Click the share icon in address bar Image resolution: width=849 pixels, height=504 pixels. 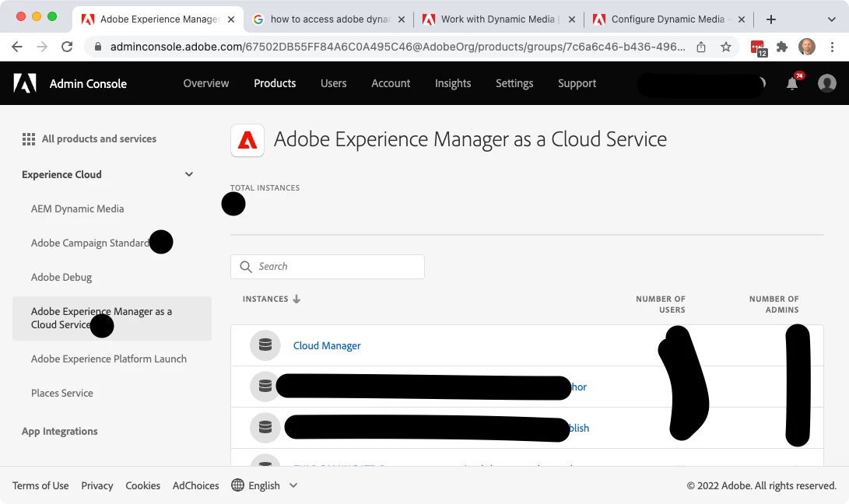pyautogui.click(x=701, y=47)
